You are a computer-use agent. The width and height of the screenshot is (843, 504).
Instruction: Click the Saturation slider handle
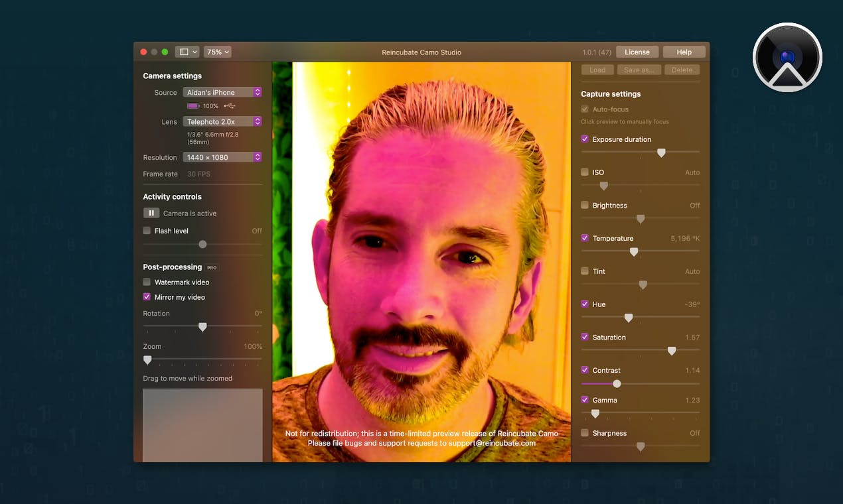(x=672, y=350)
